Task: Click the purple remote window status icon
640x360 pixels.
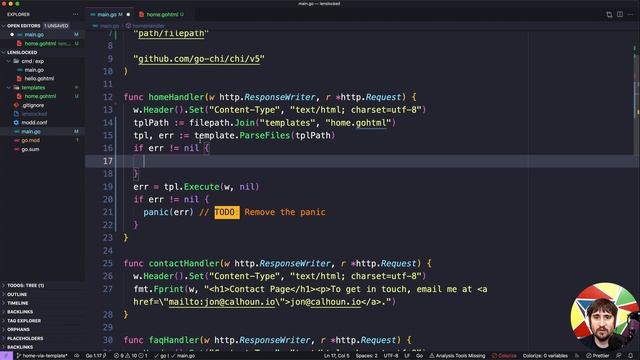Action: [6, 356]
